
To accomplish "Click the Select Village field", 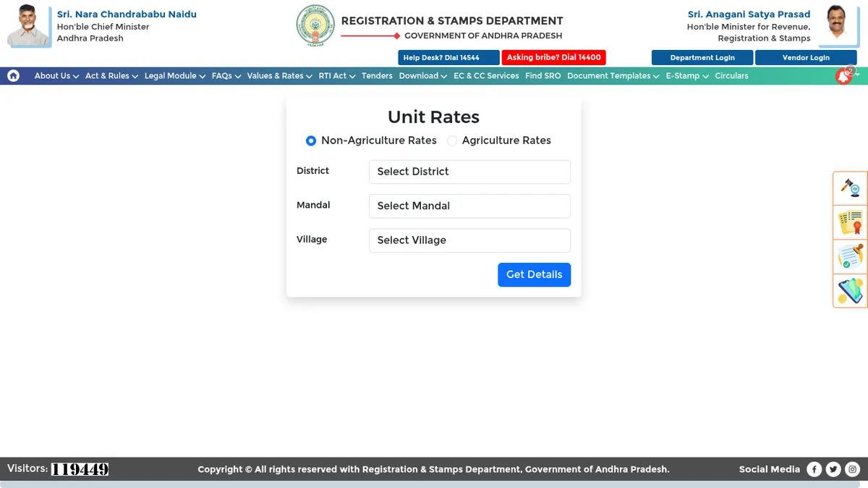I will click(469, 240).
